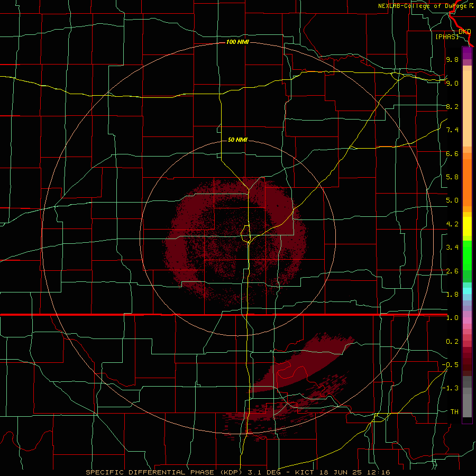Pick the yellow band on the color bar
Screen dimensions: 476x476
coord(467,226)
